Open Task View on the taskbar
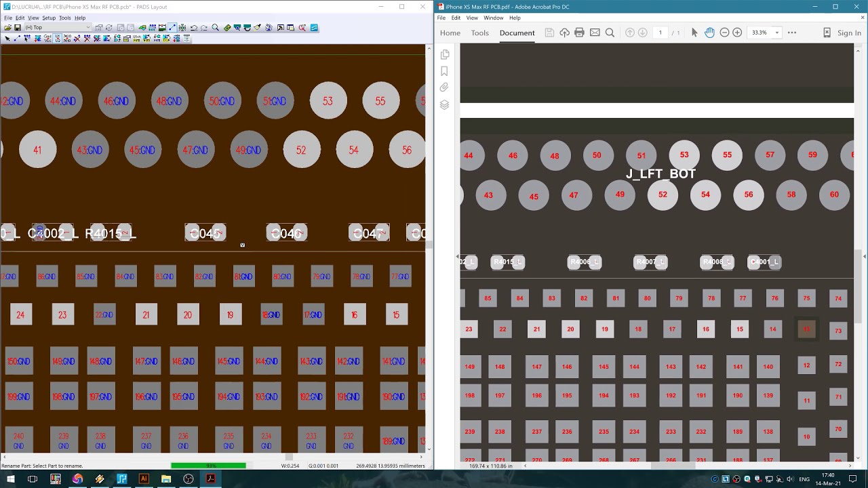This screenshot has width=868, height=488. tap(33, 479)
